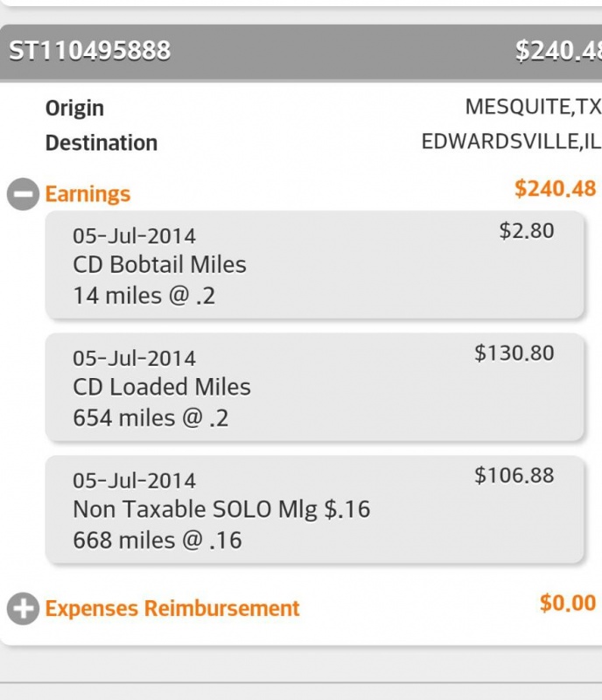This screenshot has height=700, width=602.
Task: Tap the orange $240.48 earnings total
Action: pyautogui.click(x=556, y=189)
